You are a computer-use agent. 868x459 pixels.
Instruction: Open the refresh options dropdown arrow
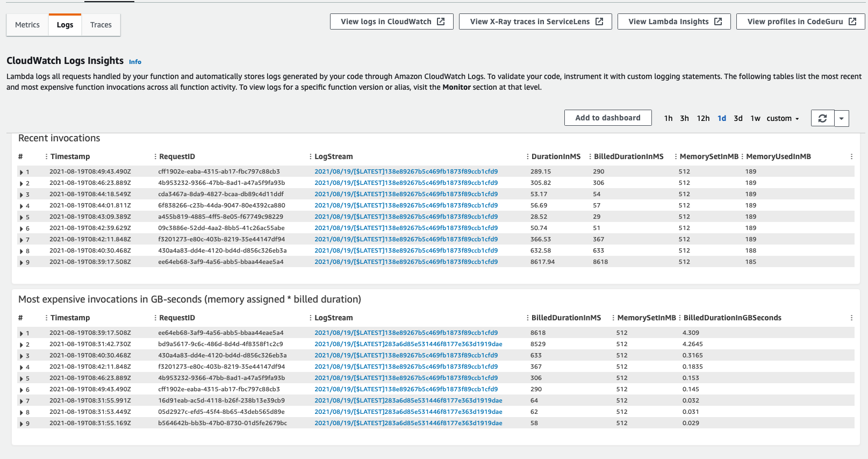click(x=842, y=118)
